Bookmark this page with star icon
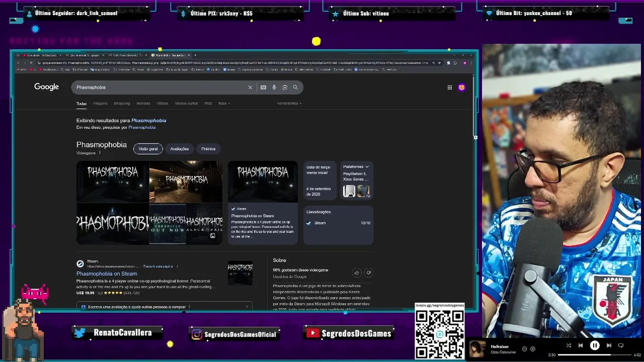This screenshot has width=644, height=362. (x=440, y=63)
